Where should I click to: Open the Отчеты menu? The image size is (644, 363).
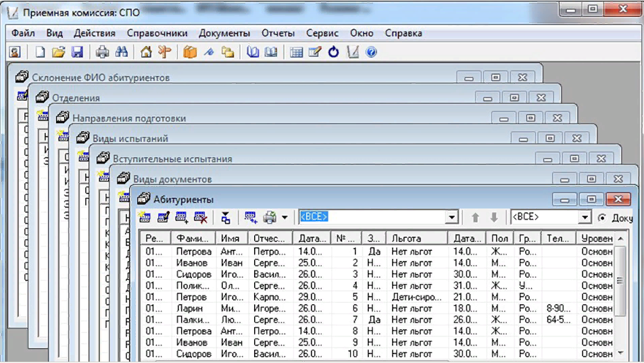278,33
